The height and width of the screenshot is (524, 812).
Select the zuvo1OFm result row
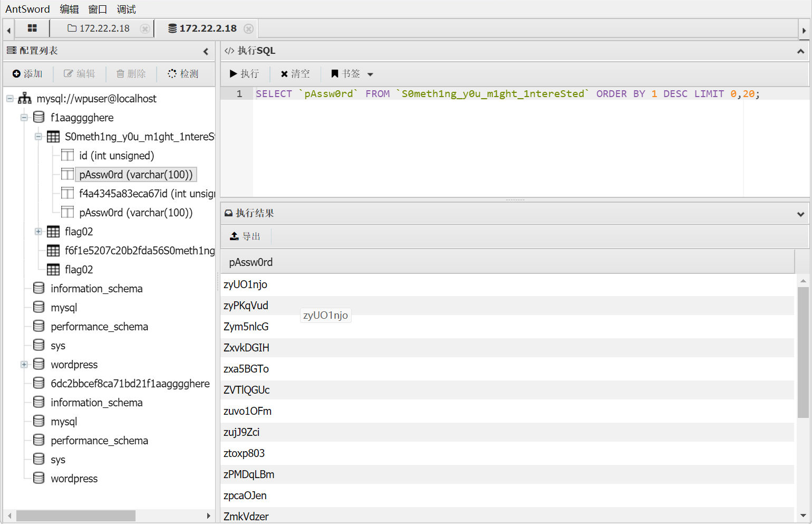click(507, 411)
